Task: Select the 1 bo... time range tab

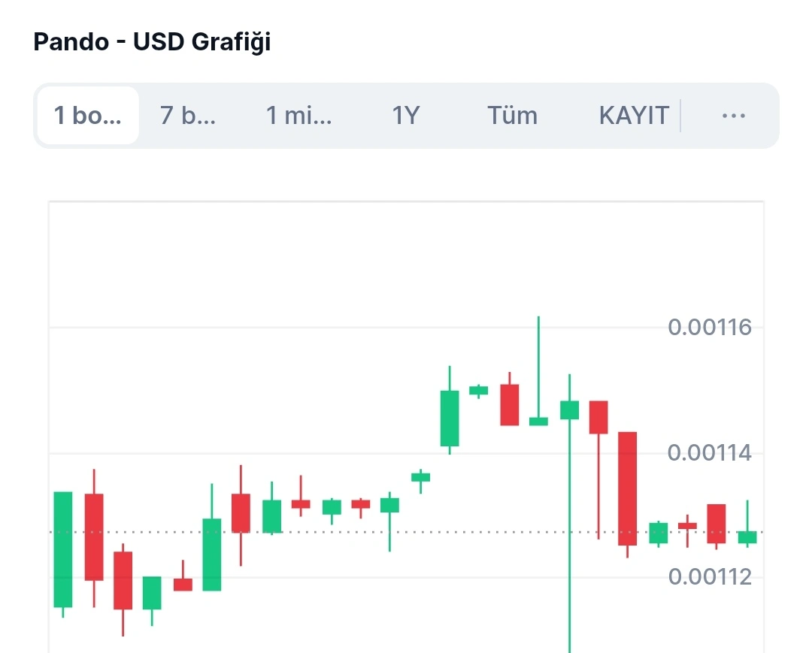Action: pyautogui.click(x=87, y=116)
